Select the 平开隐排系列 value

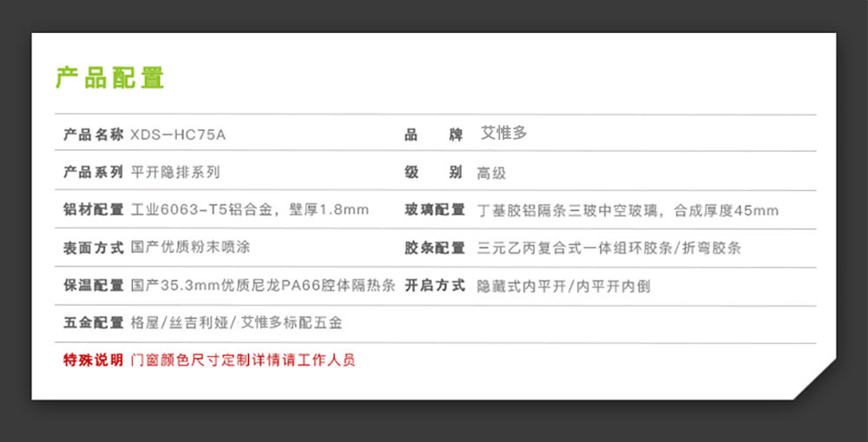175,172
